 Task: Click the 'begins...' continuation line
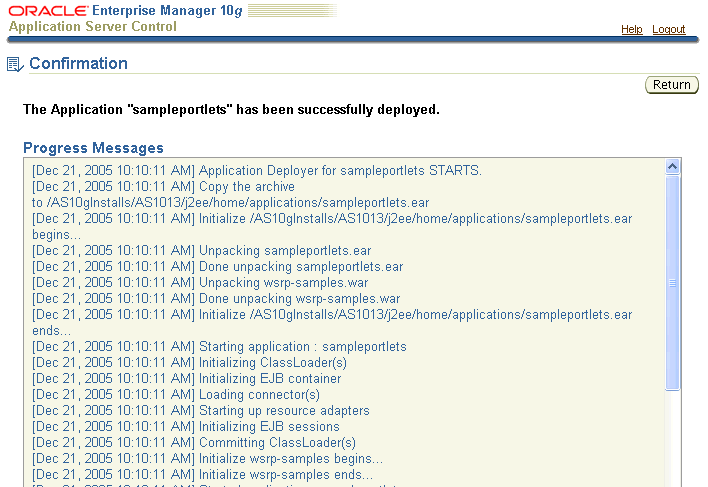(56, 235)
